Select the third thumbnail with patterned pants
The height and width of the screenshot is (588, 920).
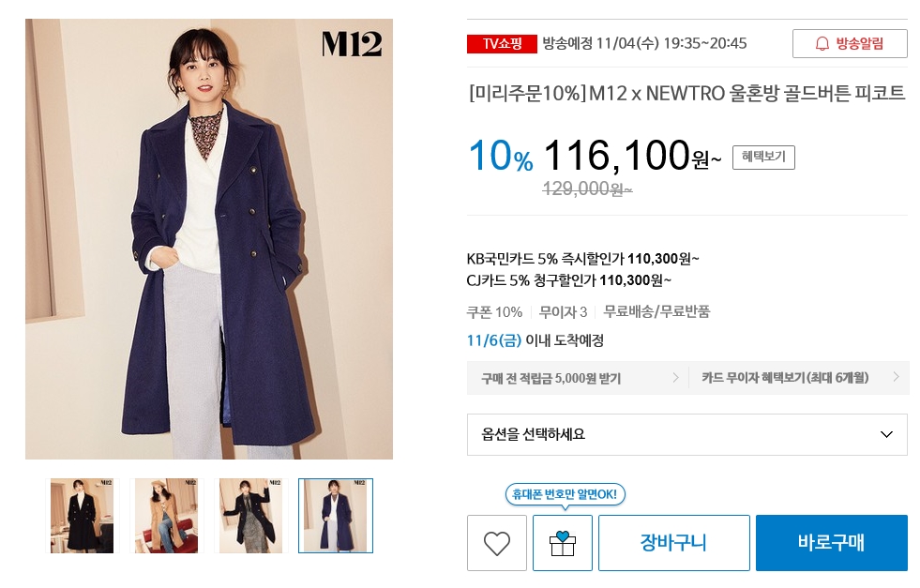click(x=251, y=516)
